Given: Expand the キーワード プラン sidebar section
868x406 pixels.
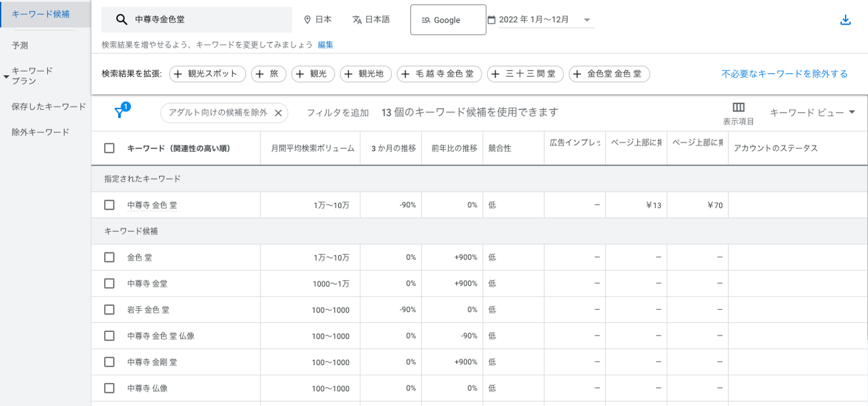Looking at the screenshot, I should coord(6,77).
